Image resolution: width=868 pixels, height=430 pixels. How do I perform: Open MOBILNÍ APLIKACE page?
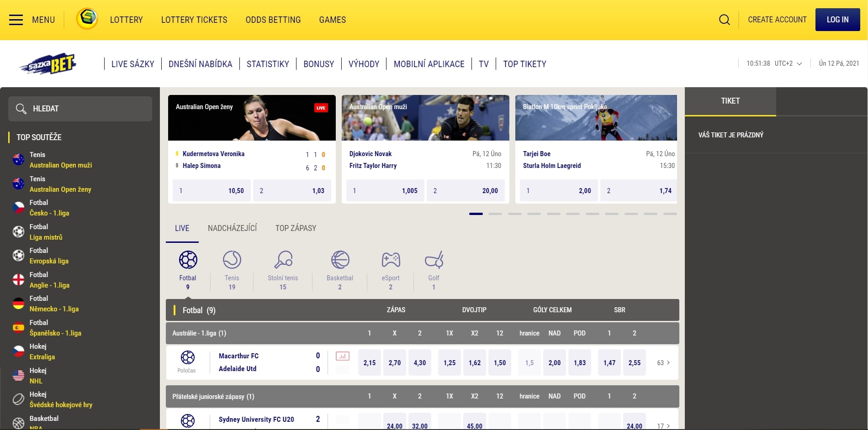(x=429, y=64)
